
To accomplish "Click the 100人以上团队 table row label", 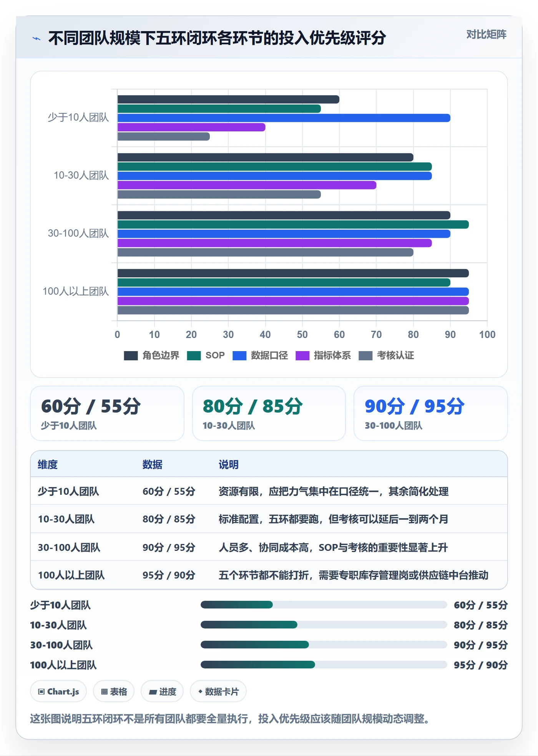I will (71, 575).
